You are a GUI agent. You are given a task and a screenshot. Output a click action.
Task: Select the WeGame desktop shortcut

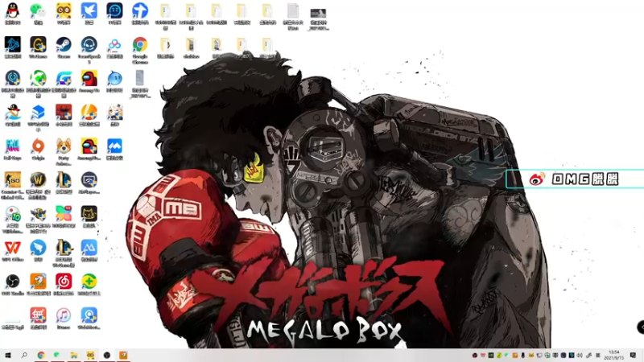38,47
